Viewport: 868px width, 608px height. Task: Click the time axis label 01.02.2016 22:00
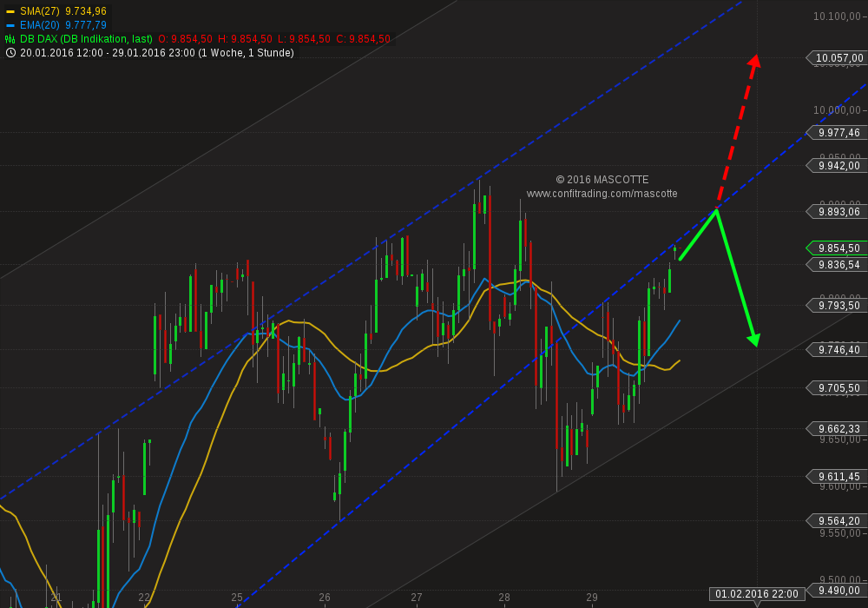pos(757,594)
